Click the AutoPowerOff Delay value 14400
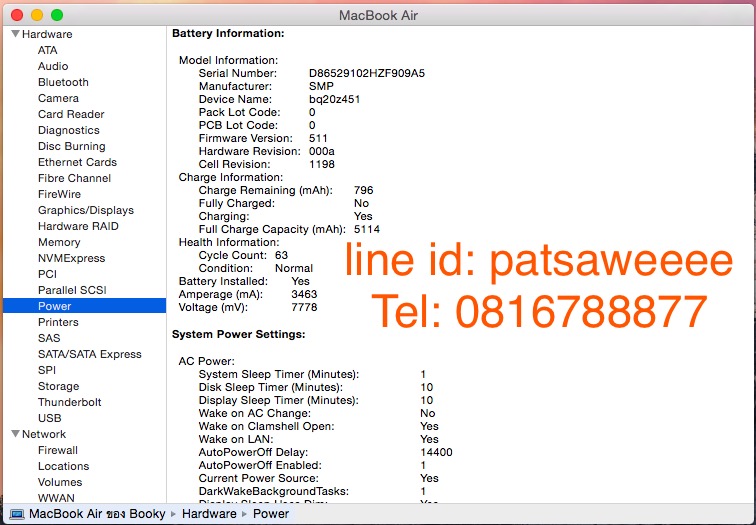The height and width of the screenshot is (525, 756). (436, 452)
